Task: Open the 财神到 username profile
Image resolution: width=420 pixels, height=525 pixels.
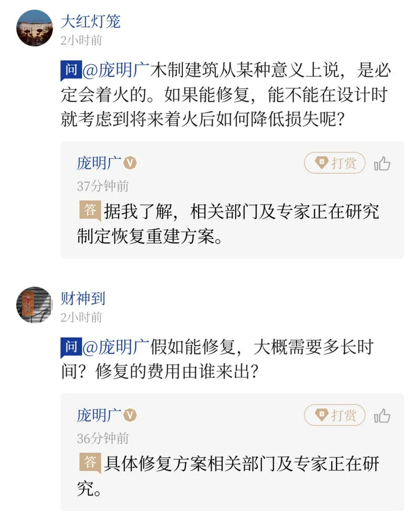Action: tap(83, 298)
